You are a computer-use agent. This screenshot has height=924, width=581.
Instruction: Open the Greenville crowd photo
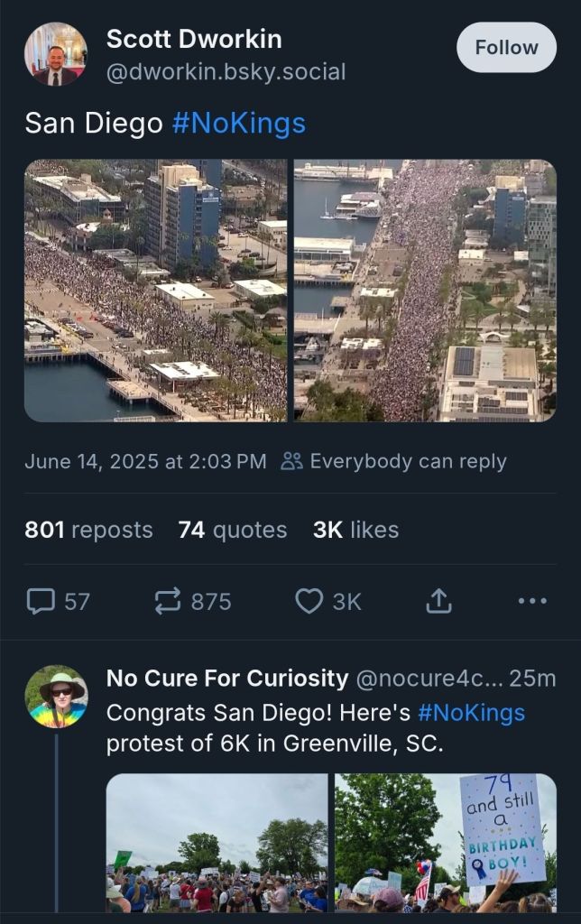pyautogui.click(x=217, y=843)
